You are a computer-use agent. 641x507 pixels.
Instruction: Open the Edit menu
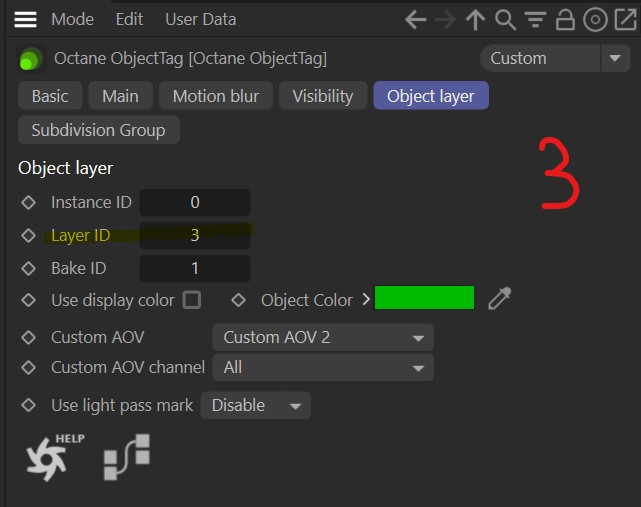tap(129, 20)
